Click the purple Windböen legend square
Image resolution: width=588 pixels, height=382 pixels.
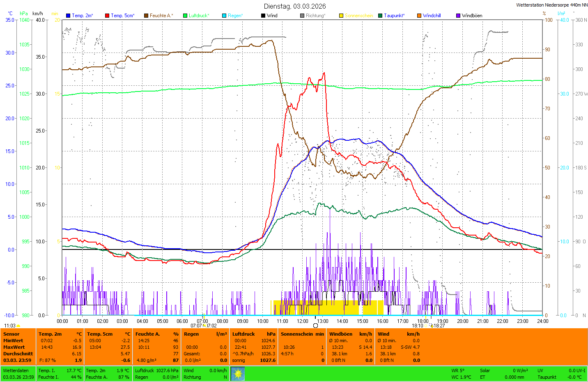pos(458,16)
